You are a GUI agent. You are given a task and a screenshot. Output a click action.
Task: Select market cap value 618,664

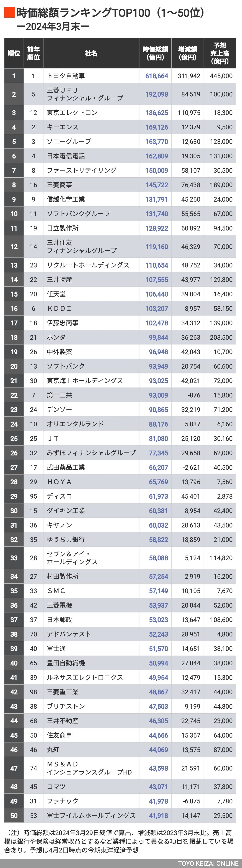click(x=156, y=76)
